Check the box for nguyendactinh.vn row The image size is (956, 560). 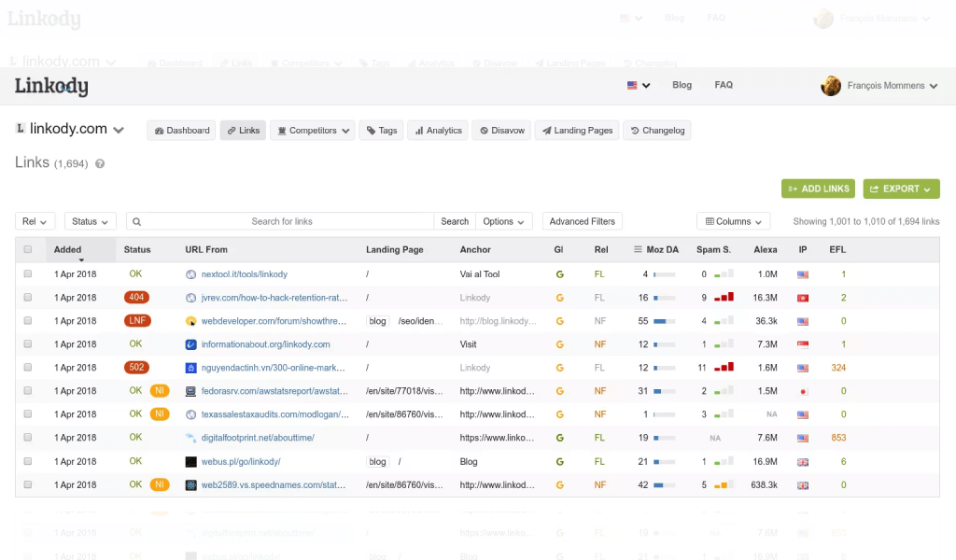click(x=27, y=368)
